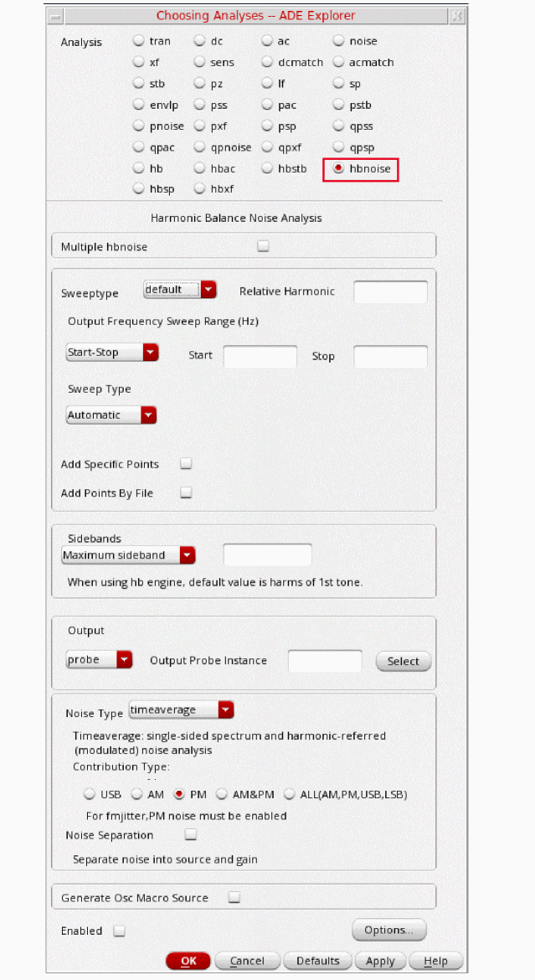Screen dimensions: 535x980
Task: Click the Cancel button
Action: (x=247, y=962)
